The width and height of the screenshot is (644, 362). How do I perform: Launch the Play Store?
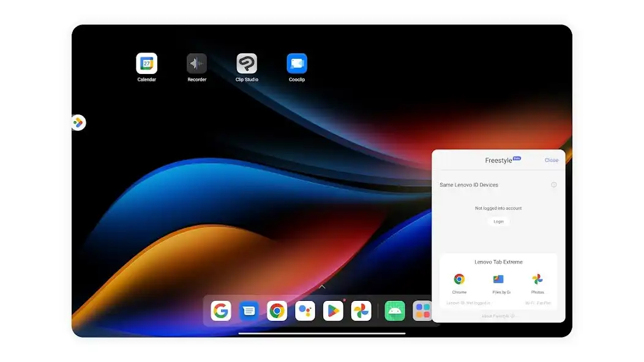[333, 311]
